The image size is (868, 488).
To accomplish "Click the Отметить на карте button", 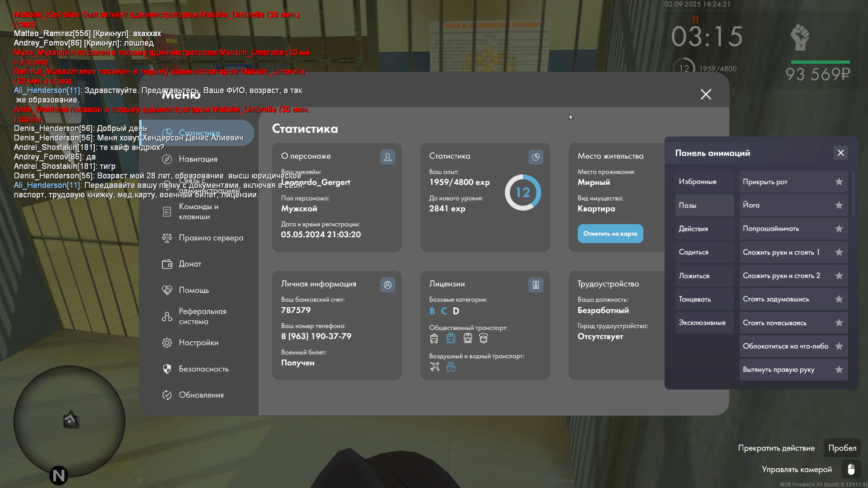I will click(x=610, y=234).
